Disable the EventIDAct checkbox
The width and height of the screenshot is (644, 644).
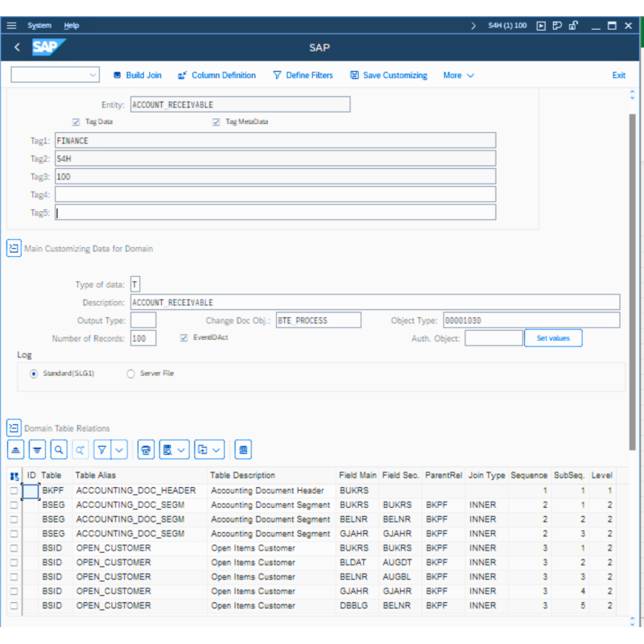pyautogui.click(x=184, y=337)
